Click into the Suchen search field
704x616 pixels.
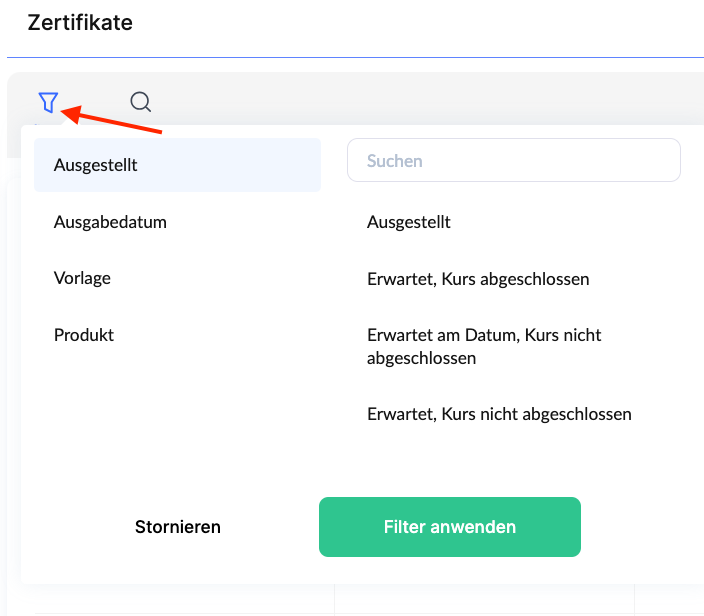tap(513, 160)
